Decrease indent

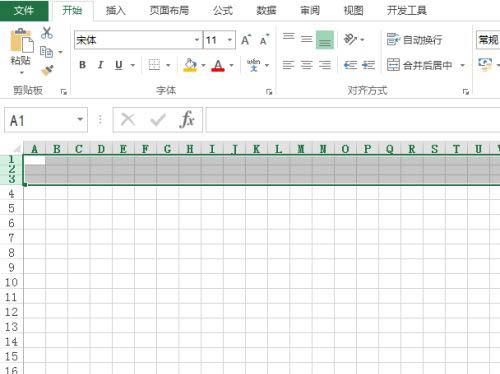coord(350,65)
